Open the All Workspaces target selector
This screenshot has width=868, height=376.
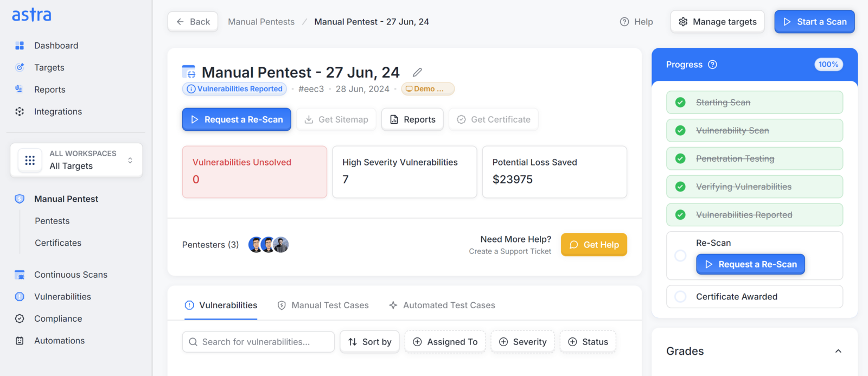click(x=76, y=160)
